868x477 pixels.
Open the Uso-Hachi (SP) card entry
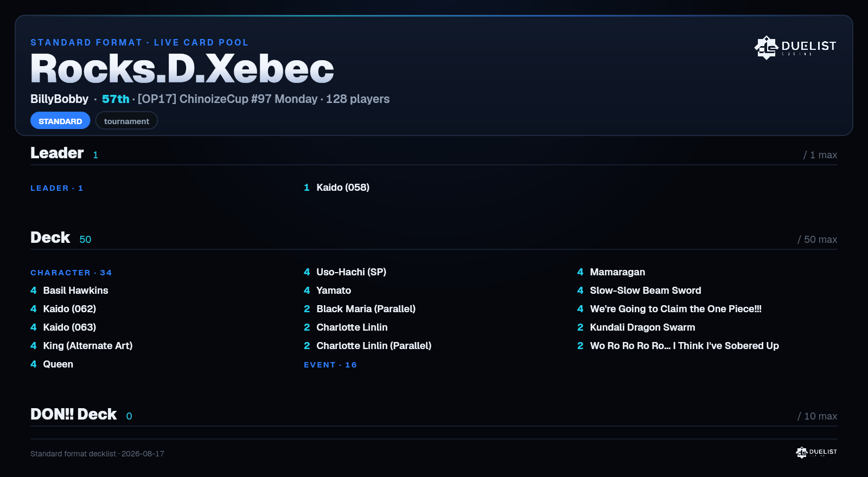click(345, 272)
